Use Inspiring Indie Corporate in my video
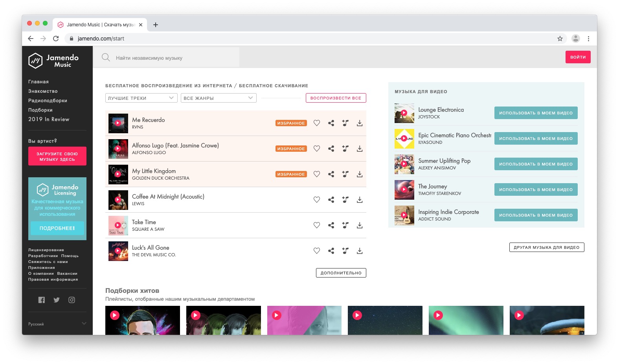The image size is (619, 364). pos(536,215)
